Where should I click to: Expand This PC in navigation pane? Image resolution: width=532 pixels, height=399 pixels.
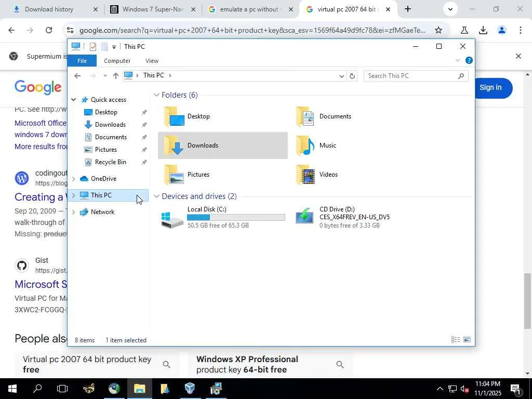tap(74, 195)
